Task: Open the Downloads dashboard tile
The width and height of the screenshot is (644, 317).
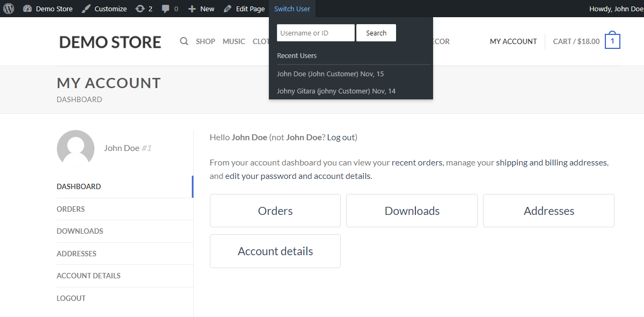Action: coord(412,211)
